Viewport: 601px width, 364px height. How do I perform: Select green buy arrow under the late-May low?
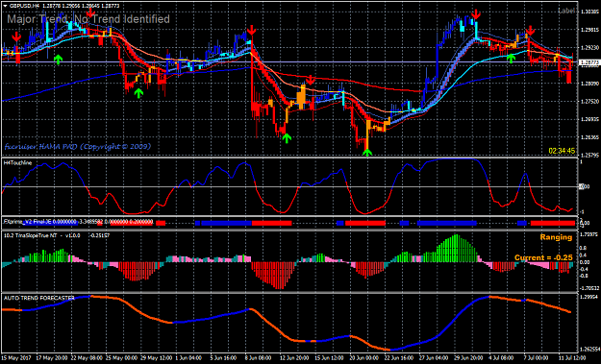click(138, 92)
